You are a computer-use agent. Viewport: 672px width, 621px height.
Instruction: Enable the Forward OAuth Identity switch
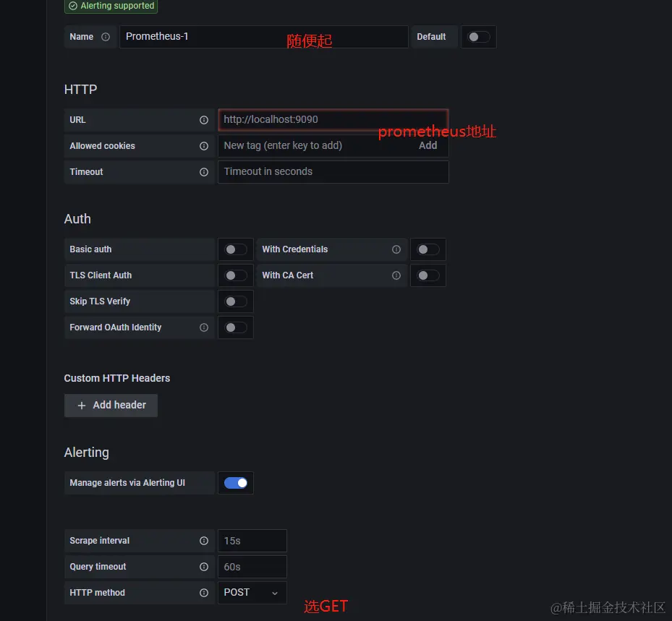point(235,327)
